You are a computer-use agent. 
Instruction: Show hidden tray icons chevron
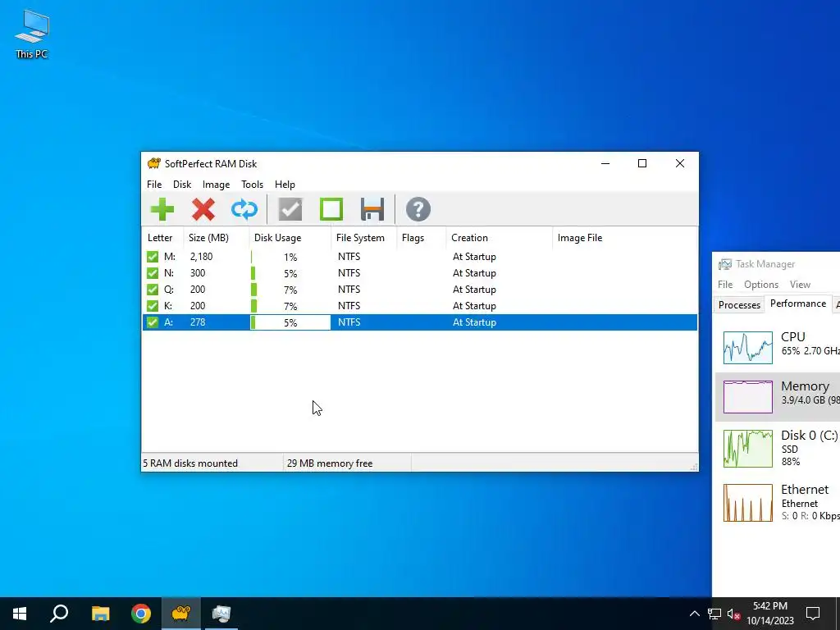tap(694, 614)
